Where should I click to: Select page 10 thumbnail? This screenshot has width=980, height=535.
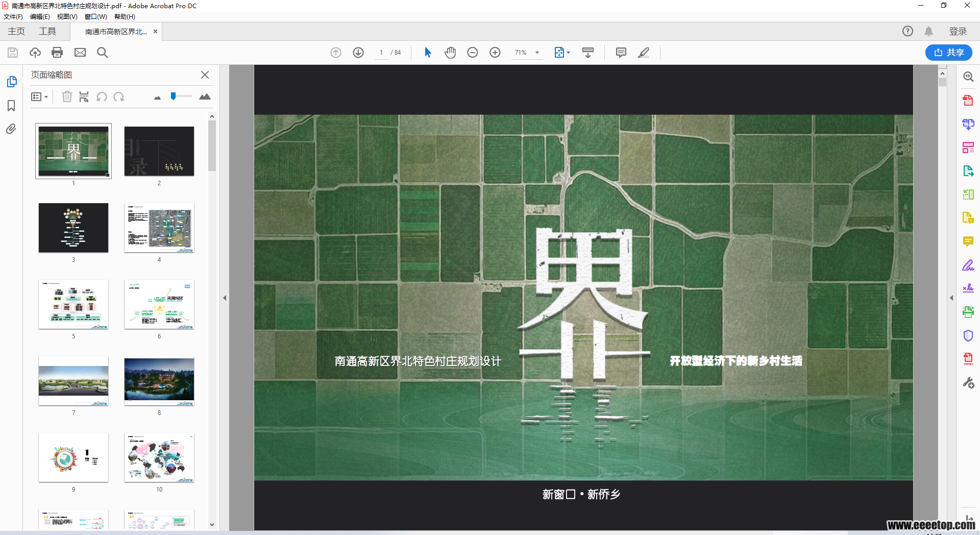pyautogui.click(x=159, y=458)
